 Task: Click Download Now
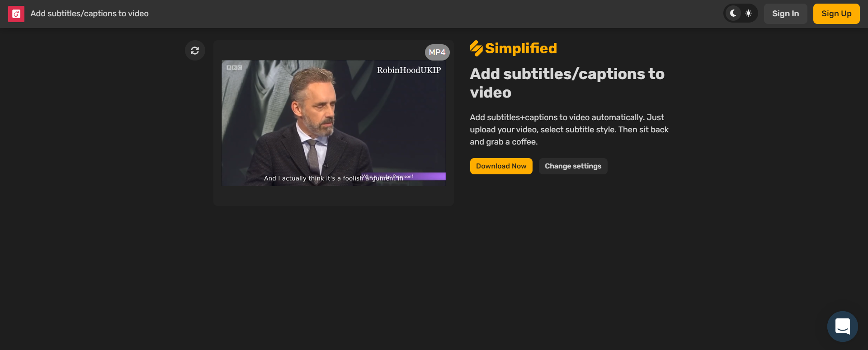click(x=501, y=166)
